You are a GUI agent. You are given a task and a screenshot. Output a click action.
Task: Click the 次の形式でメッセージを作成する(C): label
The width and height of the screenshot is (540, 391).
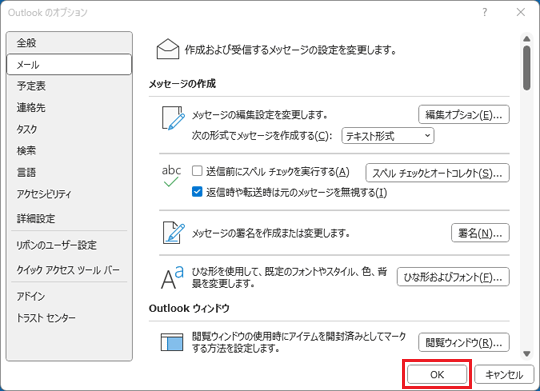[x=262, y=136]
